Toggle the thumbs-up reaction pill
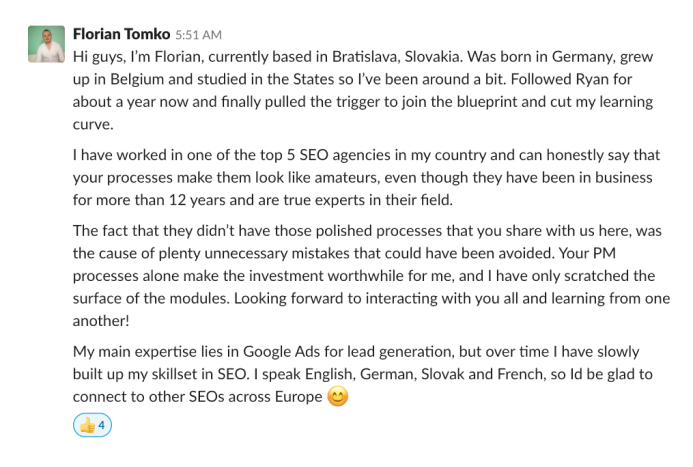The image size is (693, 467). (x=92, y=425)
